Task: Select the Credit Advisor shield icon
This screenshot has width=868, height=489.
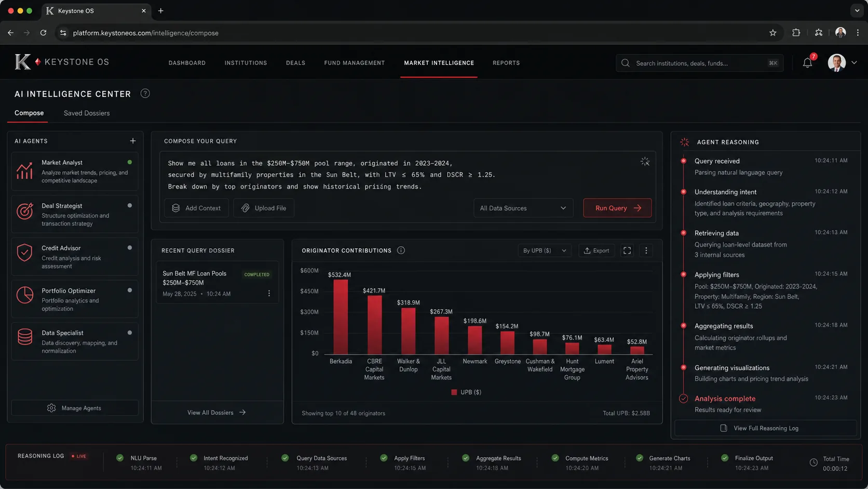Action: (24, 253)
